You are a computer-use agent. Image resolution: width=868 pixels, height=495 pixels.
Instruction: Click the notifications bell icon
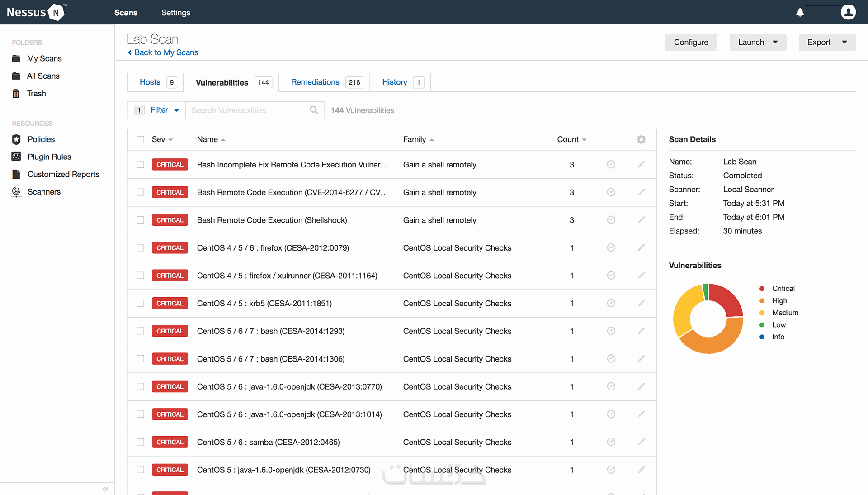(x=800, y=12)
